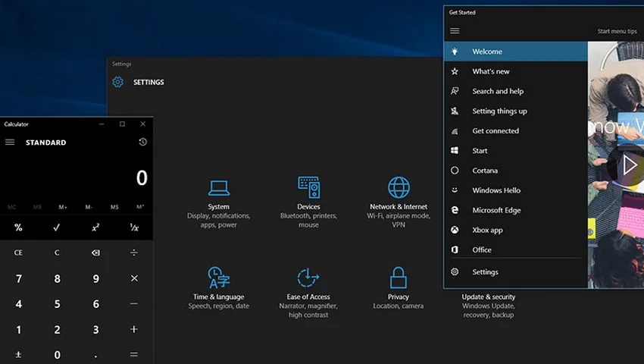
Task: Click the square root key in Calculator
Action: click(x=57, y=227)
